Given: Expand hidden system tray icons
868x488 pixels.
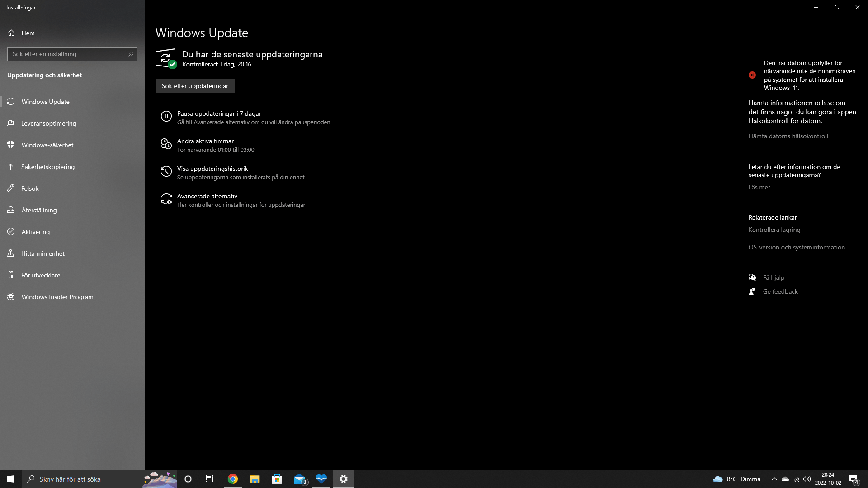Looking at the screenshot, I should coord(774,479).
